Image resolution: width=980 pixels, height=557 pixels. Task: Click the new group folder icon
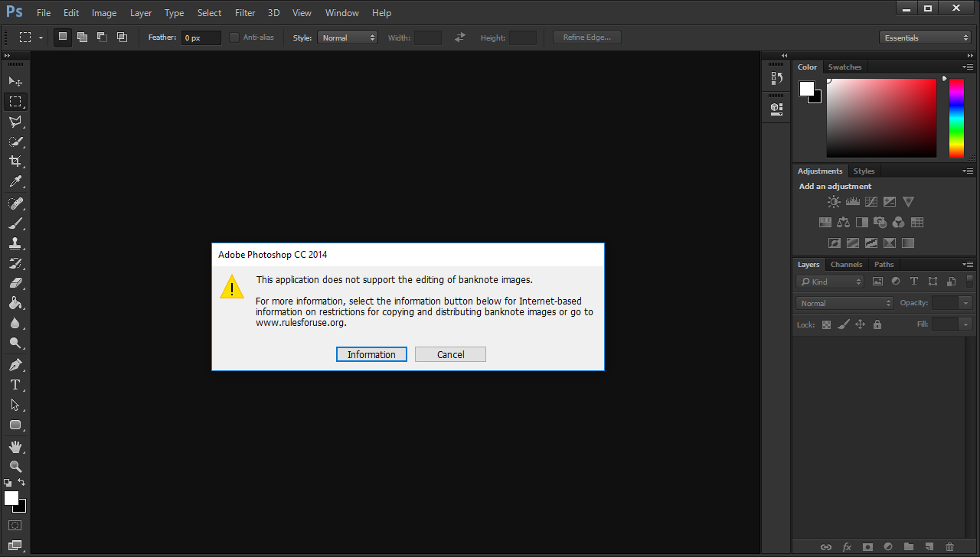[x=909, y=547]
